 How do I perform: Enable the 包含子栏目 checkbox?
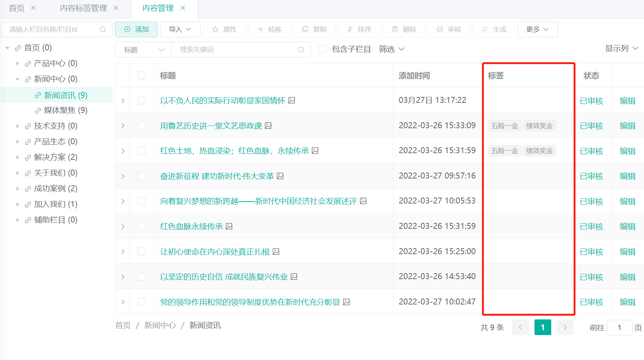tap(323, 49)
